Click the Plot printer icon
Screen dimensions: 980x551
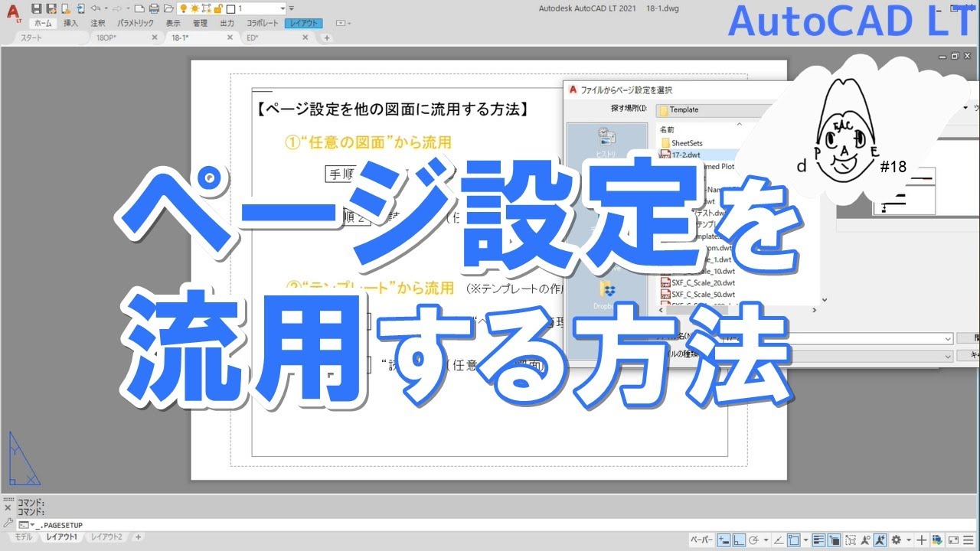tap(154, 8)
